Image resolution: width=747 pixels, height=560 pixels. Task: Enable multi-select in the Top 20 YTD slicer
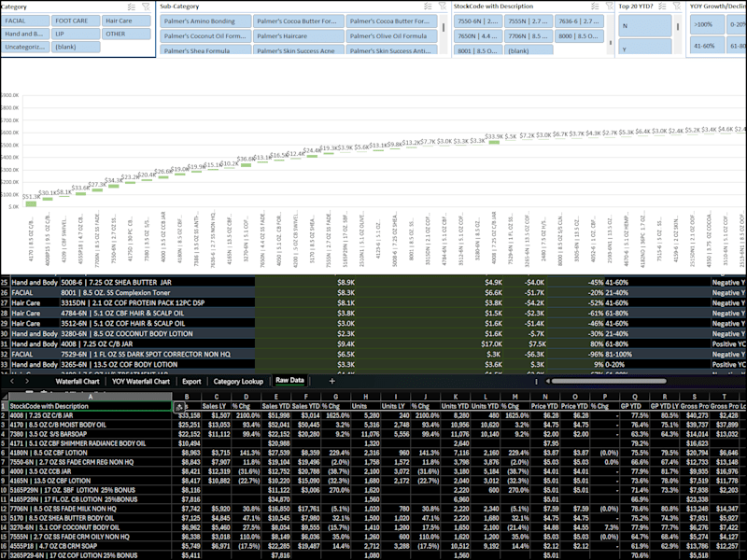(x=662, y=7)
